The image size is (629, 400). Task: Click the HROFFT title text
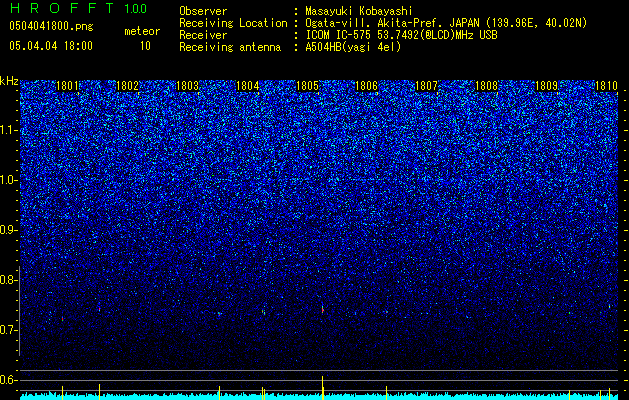61,8
